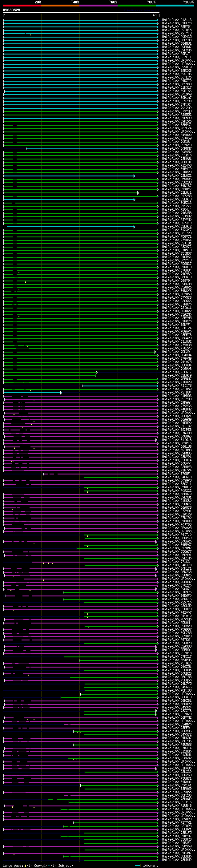Select hit label UniRef100_A1HRD3

(x=177, y=396)
